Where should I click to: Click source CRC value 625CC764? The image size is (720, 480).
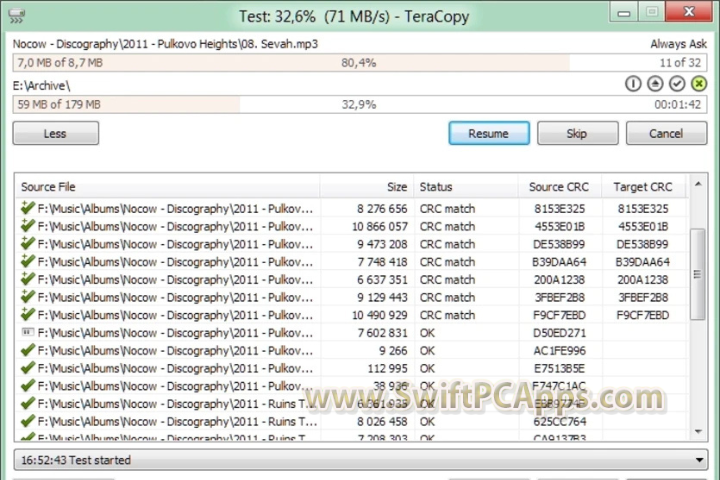click(559, 422)
